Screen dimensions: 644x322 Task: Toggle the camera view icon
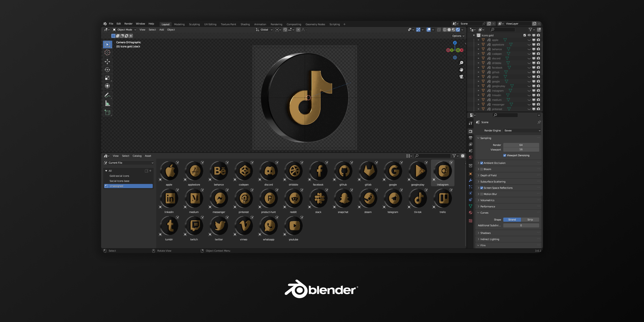[461, 77]
